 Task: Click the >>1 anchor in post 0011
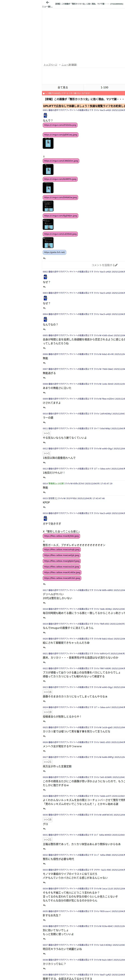pos(47,433)
